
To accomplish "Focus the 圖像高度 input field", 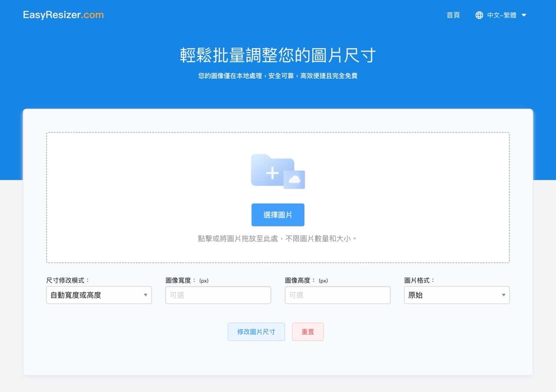I will tap(337, 295).
